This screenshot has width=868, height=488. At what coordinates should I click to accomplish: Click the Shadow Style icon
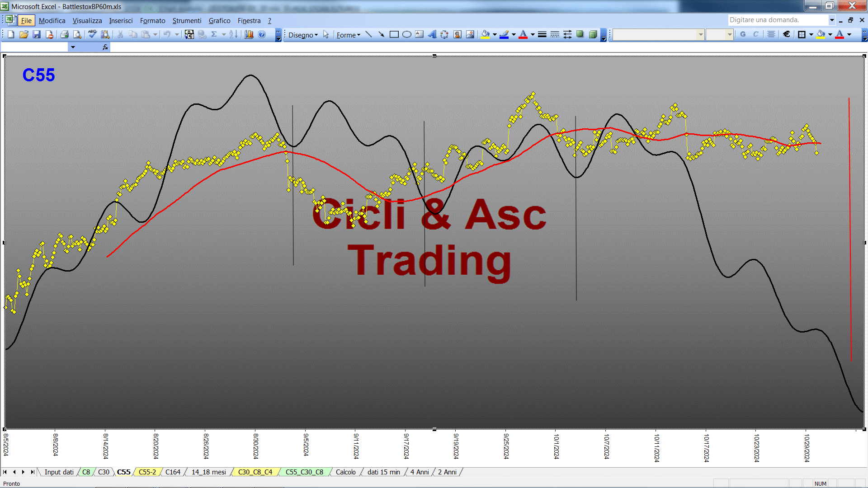[x=580, y=34]
